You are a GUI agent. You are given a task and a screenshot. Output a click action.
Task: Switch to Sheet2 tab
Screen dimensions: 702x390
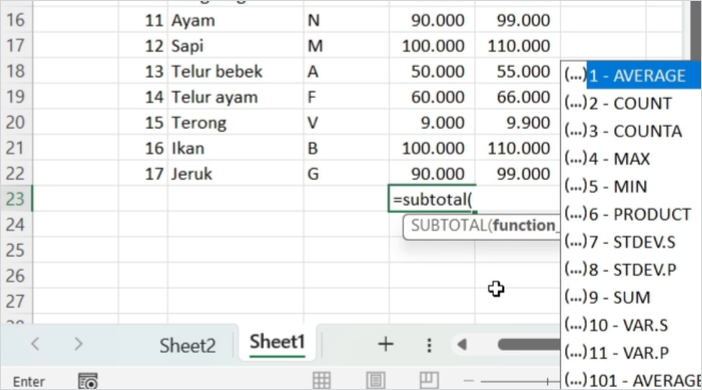[188, 345]
